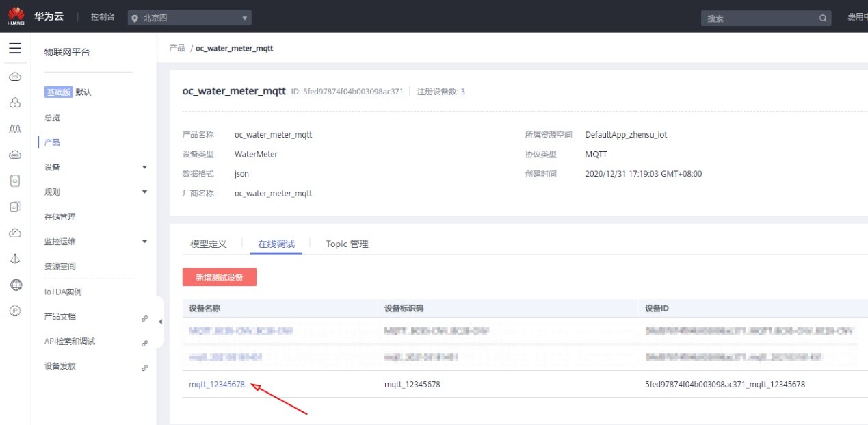Expand the 规则 submenu
This screenshot has height=425, width=868.
(144, 192)
